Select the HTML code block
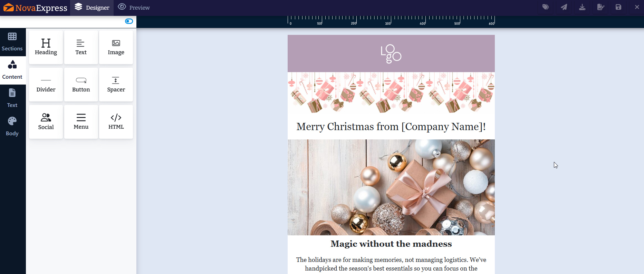 click(116, 122)
